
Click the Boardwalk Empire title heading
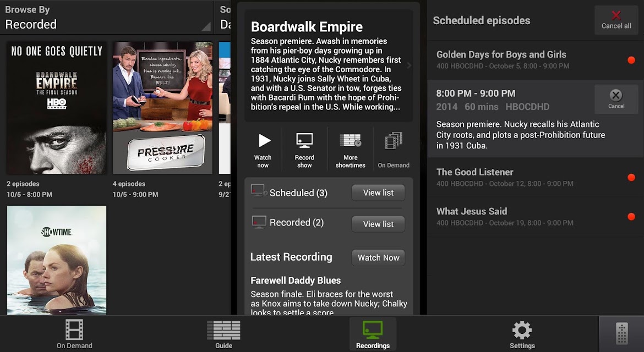(307, 26)
